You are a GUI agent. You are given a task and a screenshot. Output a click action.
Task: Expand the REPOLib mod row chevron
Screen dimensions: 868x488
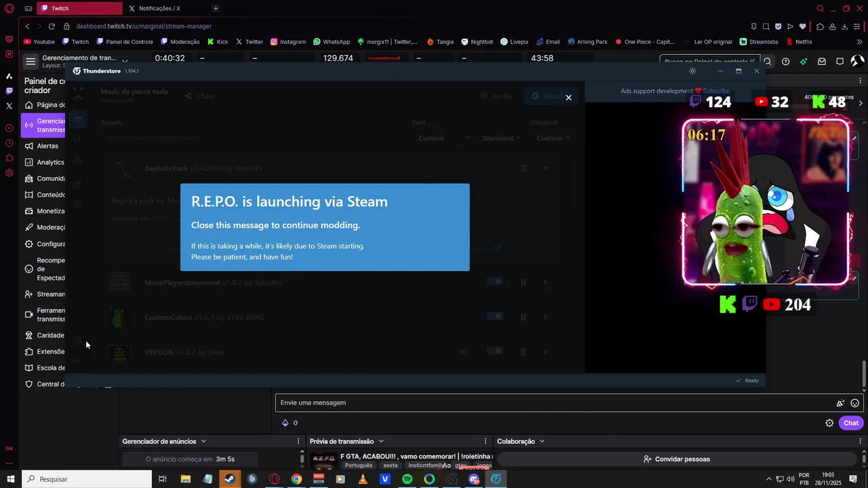[x=545, y=352]
